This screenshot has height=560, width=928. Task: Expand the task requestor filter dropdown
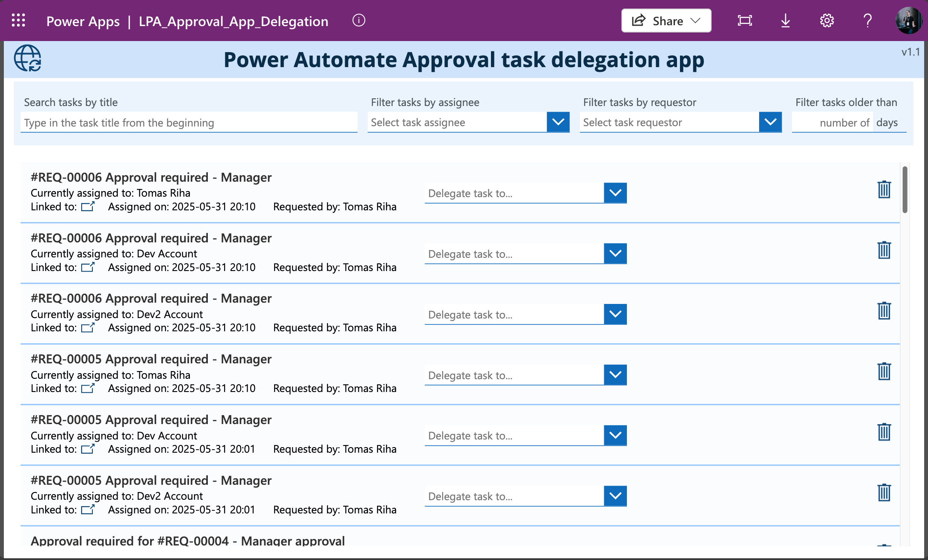(770, 122)
